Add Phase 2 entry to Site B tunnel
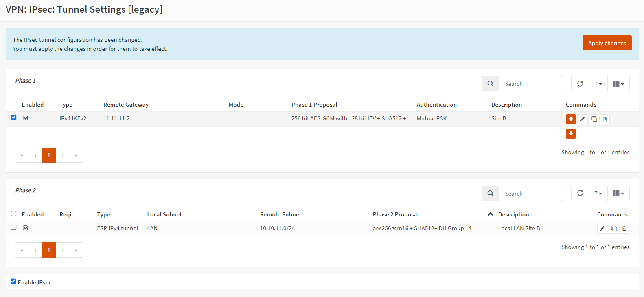 coord(571,119)
